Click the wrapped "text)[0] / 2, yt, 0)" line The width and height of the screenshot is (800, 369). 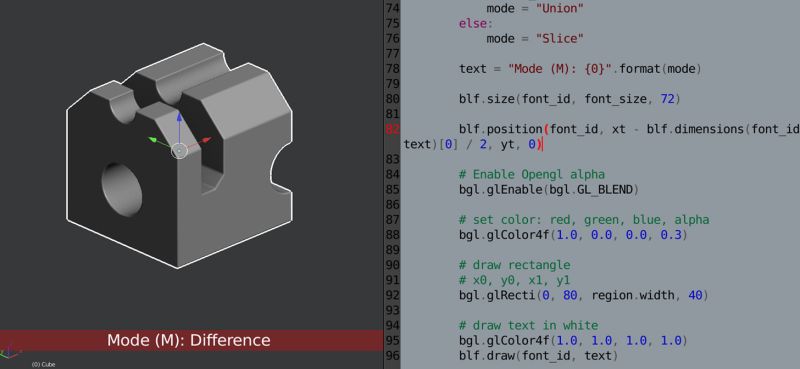point(473,145)
